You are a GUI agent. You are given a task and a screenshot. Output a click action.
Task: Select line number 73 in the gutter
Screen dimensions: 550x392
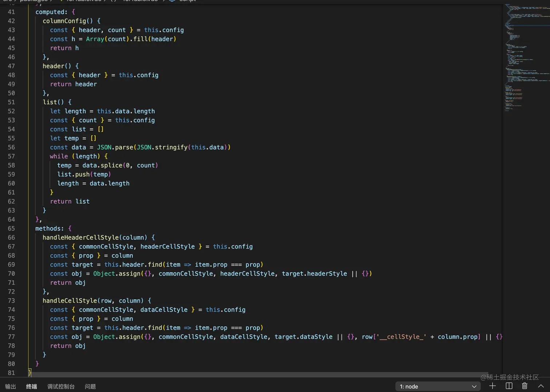(x=11, y=301)
